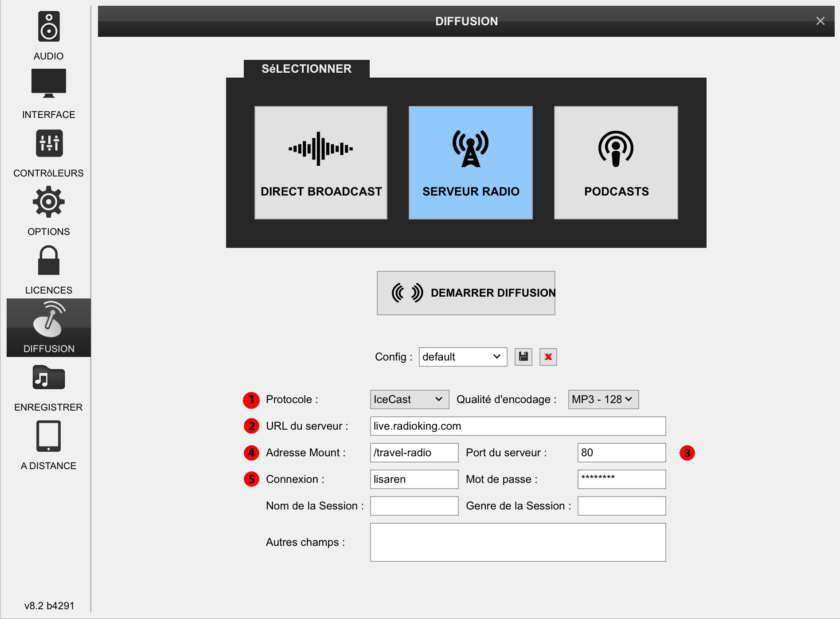Close the Diffusion settings window

point(820,21)
